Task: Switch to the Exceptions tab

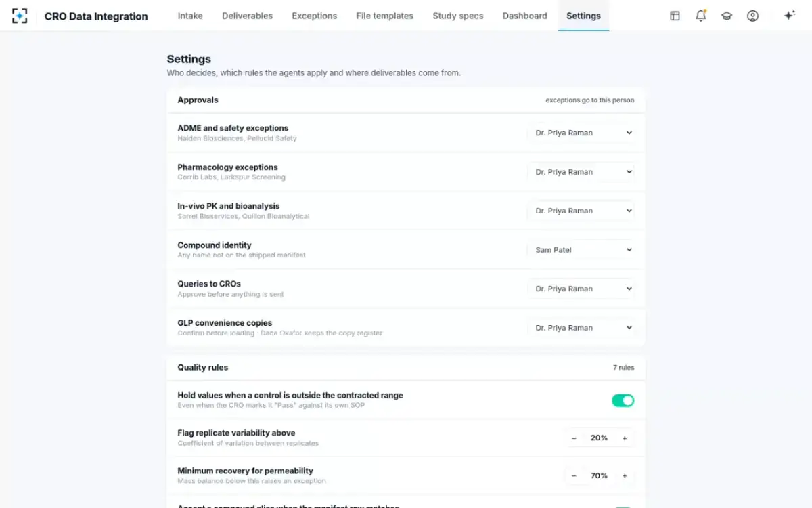Action: click(315, 16)
